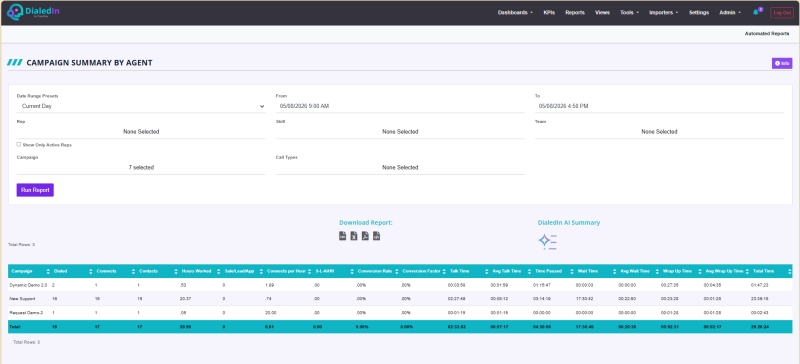Edit the To date field

[x=659, y=106]
